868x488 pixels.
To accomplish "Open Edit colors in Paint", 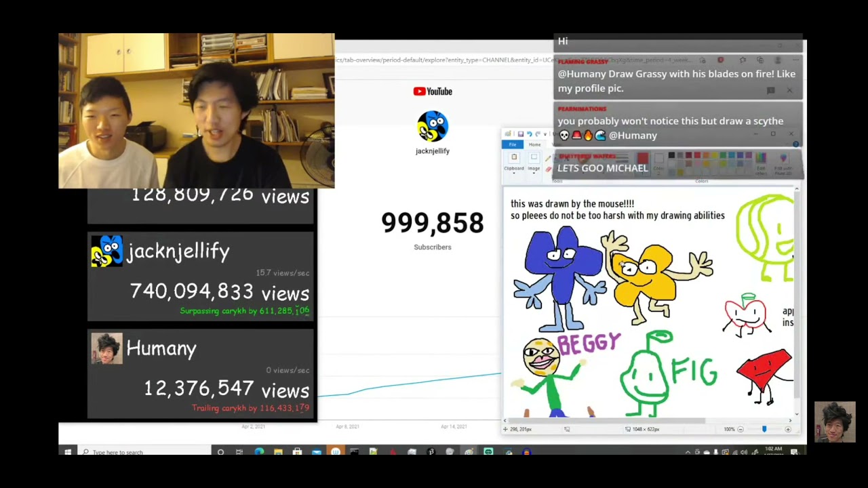I will coord(761,163).
